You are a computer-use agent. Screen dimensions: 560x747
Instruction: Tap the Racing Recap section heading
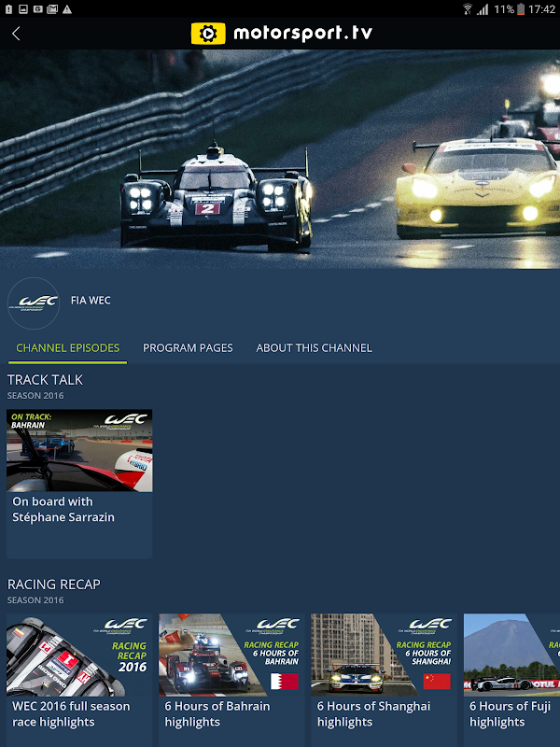[x=54, y=585]
